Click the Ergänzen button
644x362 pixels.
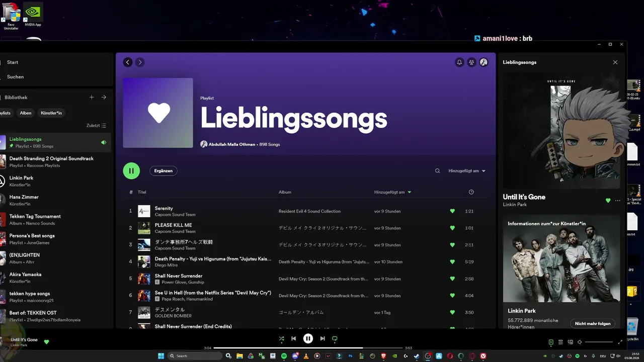[163, 171]
